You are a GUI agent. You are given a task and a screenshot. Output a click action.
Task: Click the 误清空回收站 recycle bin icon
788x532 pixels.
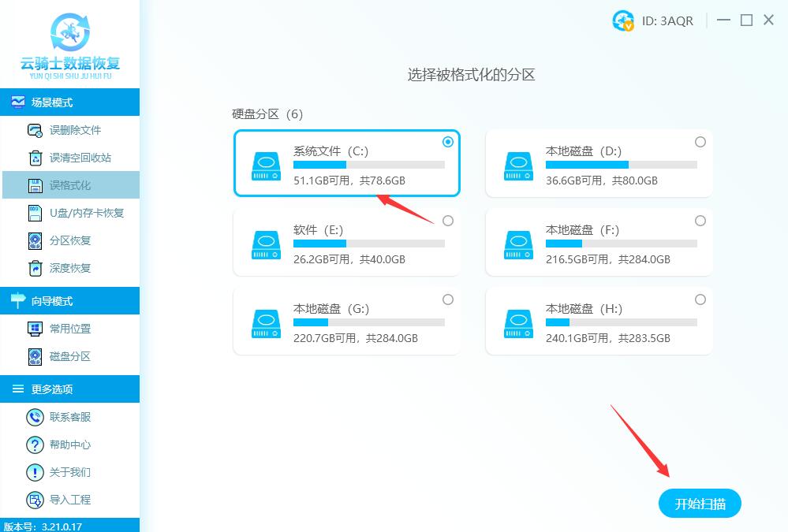click(35, 158)
